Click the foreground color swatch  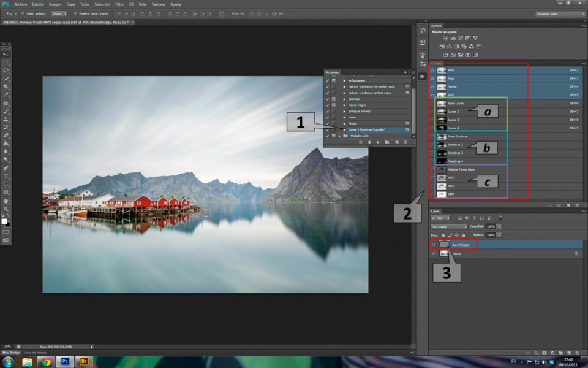[4, 221]
